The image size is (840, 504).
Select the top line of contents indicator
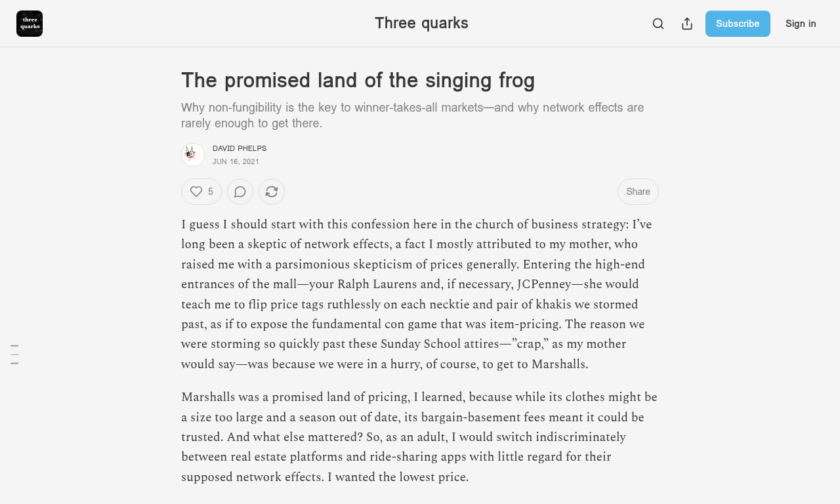pyautogui.click(x=14, y=345)
